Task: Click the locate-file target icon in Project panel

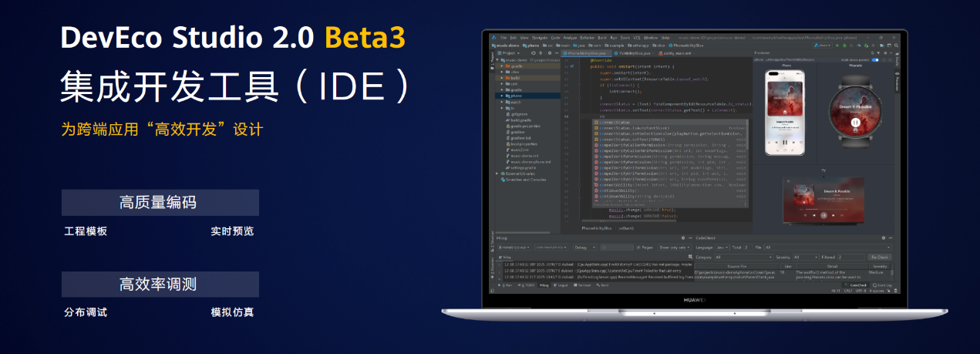Action: 534,53
